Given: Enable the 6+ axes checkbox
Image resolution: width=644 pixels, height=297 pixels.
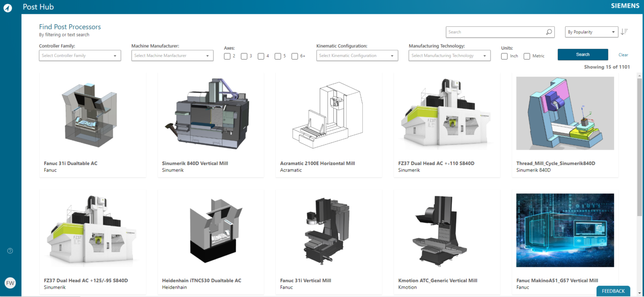Looking at the screenshot, I should 294,56.
